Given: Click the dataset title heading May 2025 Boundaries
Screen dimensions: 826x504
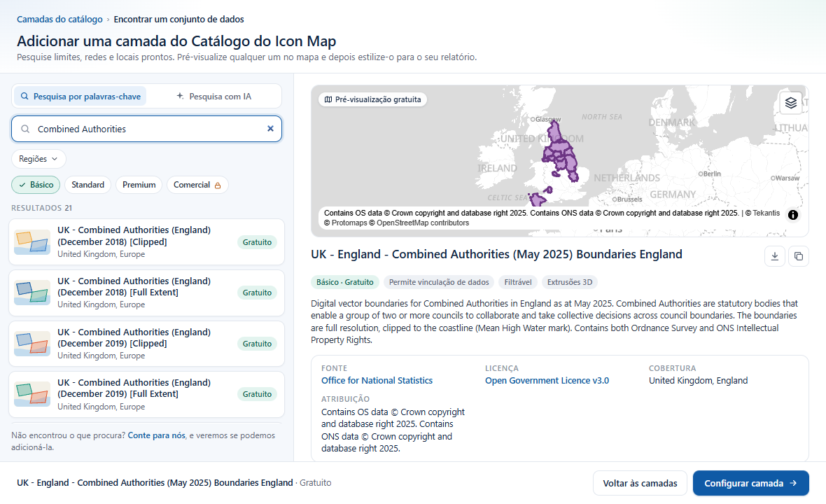Looking at the screenshot, I should click(496, 254).
